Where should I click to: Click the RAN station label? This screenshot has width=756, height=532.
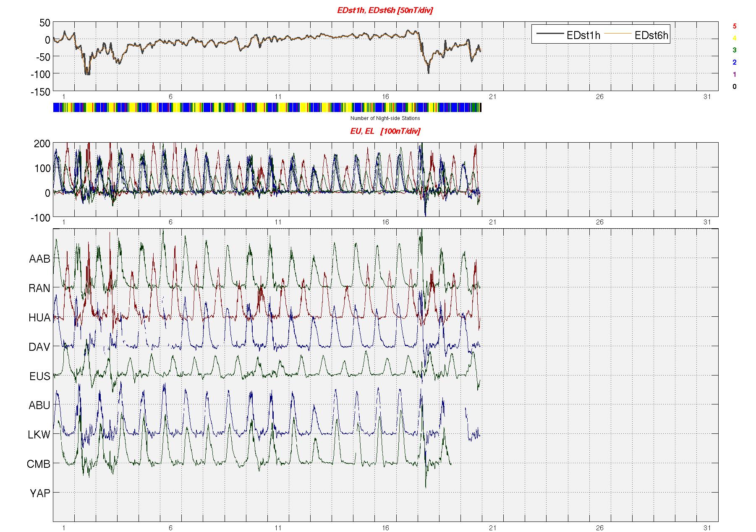pyautogui.click(x=39, y=289)
